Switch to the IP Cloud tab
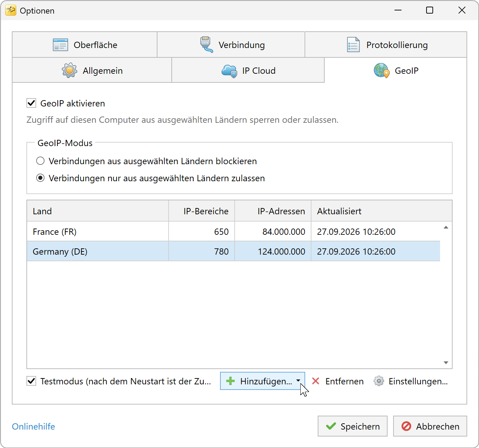Screen dimensions: 479x448 (248, 70)
